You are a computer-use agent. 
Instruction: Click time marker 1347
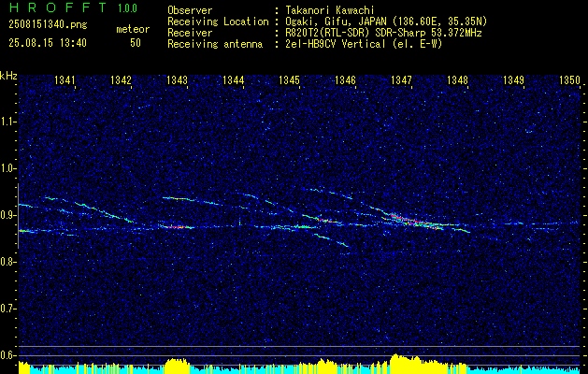(401, 79)
